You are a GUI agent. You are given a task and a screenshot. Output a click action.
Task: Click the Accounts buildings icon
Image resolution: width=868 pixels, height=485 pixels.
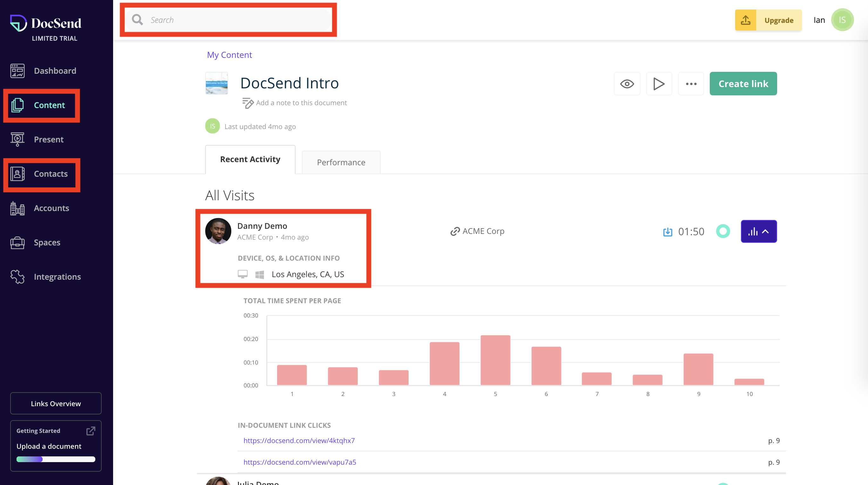[17, 208]
